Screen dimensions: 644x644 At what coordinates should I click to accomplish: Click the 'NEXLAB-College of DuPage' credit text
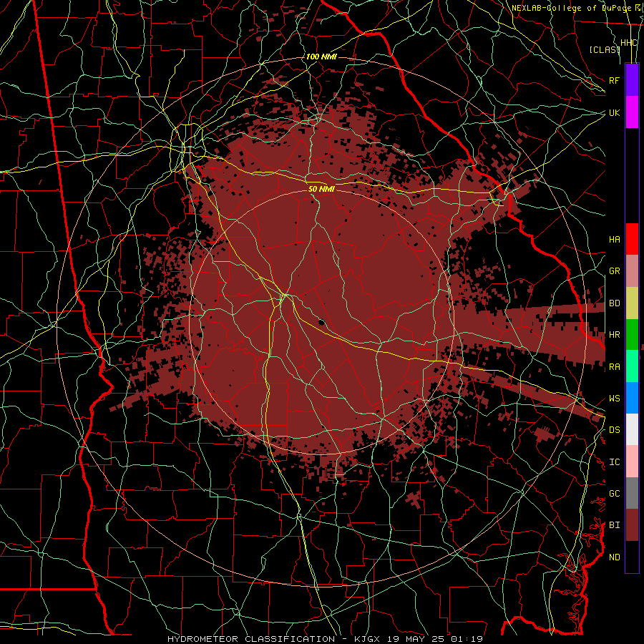571,8
